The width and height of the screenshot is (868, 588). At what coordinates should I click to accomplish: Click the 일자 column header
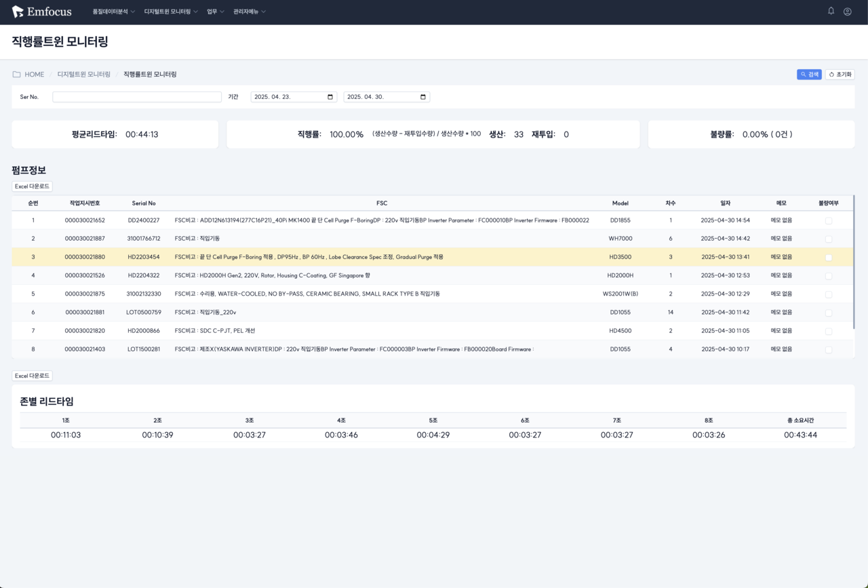tap(726, 203)
